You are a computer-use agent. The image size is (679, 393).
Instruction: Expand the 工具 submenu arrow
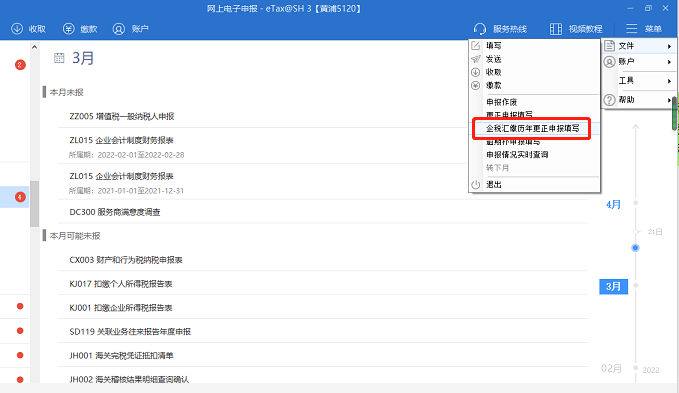click(x=669, y=81)
